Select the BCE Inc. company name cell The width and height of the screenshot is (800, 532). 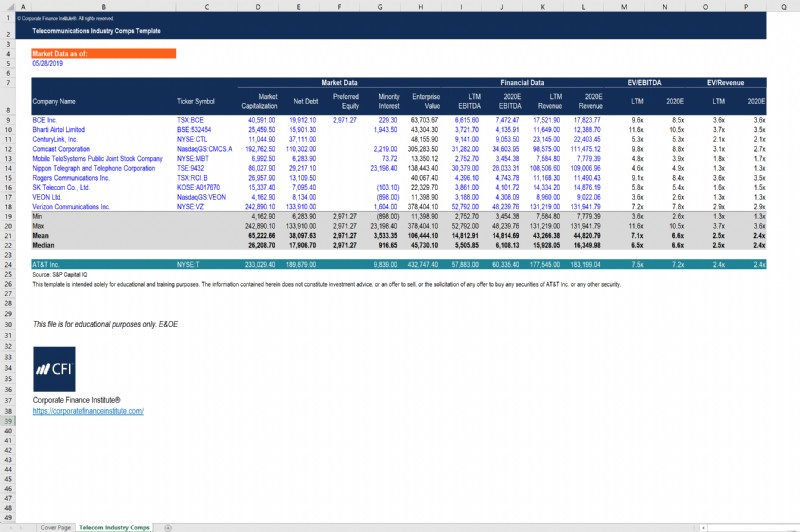click(45, 120)
